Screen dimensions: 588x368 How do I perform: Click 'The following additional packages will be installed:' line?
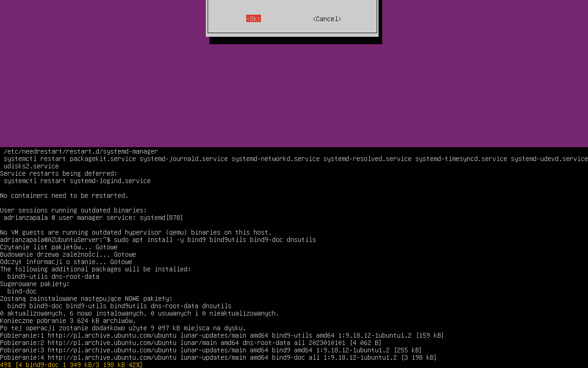tap(96, 269)
